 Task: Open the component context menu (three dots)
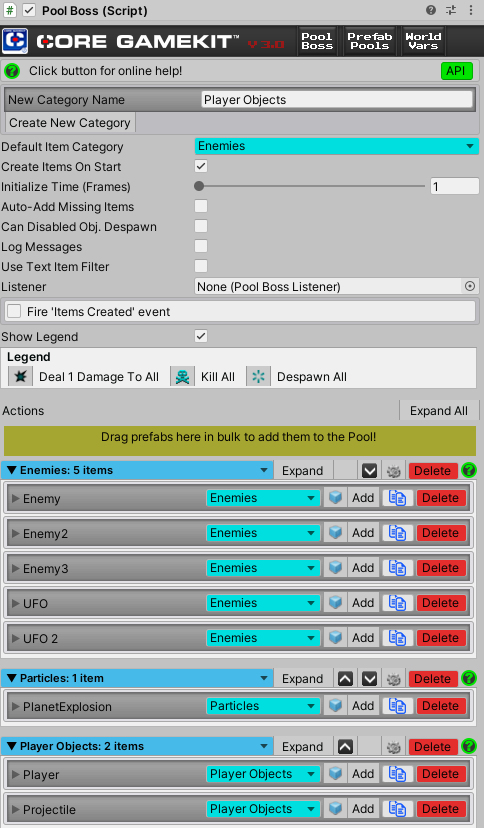tap(471, 10)
